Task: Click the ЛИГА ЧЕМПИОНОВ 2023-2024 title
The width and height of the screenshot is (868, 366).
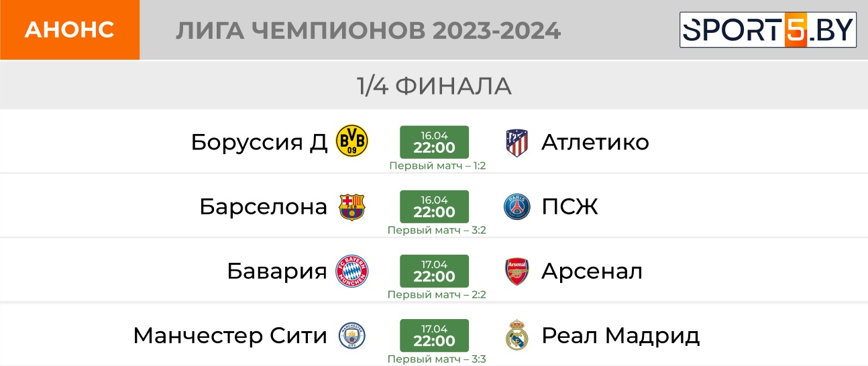Action: 368,30
